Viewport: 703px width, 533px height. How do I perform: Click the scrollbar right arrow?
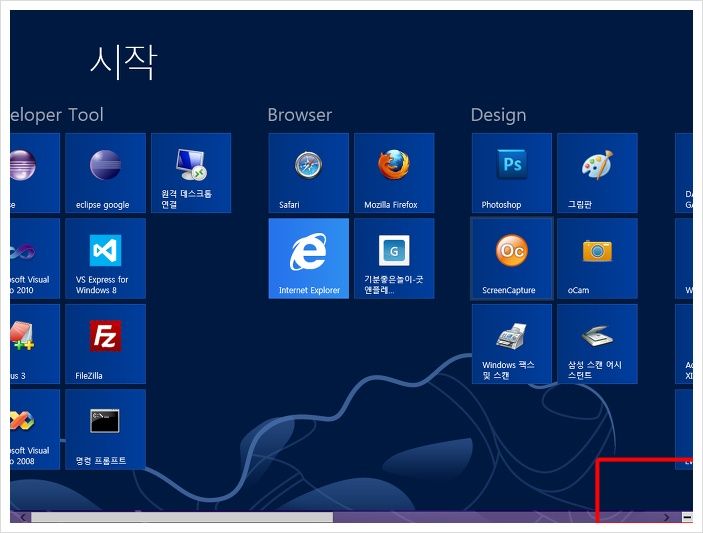(x=666, y=517)
